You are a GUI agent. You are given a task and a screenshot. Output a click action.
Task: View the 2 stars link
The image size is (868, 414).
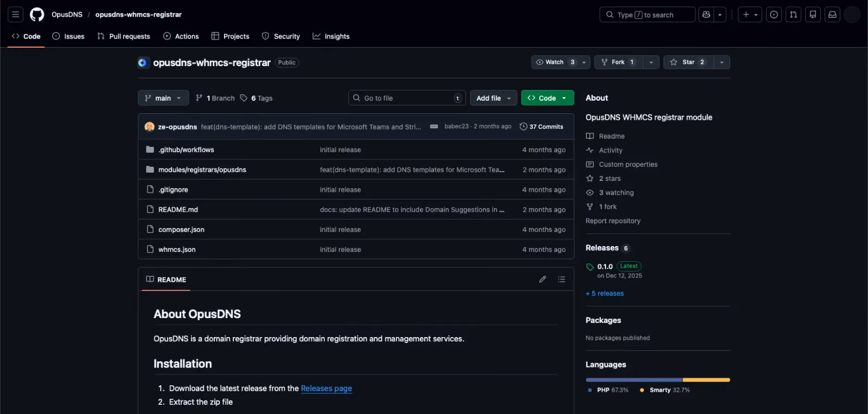(603, 179)
